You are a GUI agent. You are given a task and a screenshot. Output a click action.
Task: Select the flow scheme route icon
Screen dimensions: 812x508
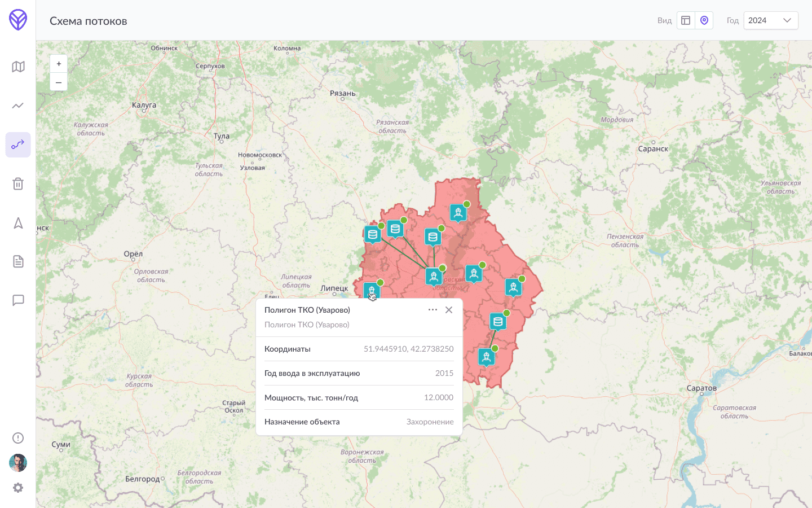coord(18,144)
